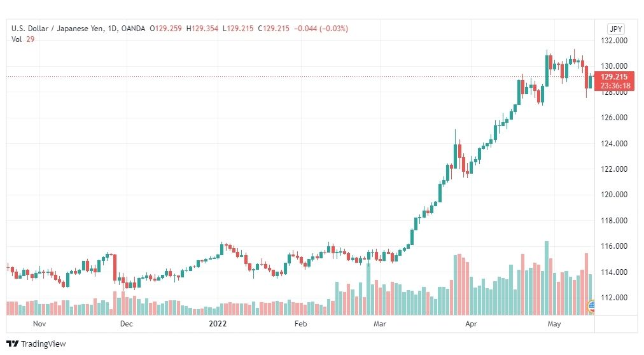Open the US flag economic event icon
644x355 pixels.
coord(592,307)
